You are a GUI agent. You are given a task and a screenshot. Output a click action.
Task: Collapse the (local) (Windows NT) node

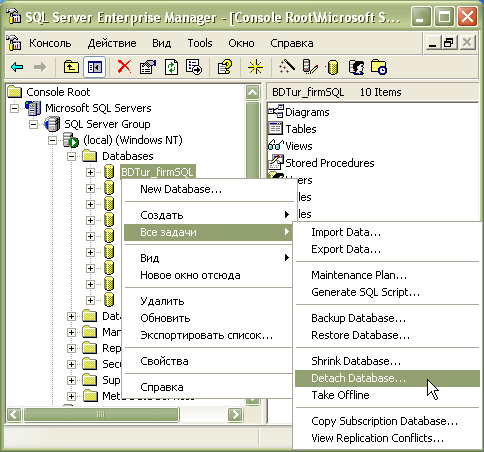pyautogui.click(x=52, y=140)
